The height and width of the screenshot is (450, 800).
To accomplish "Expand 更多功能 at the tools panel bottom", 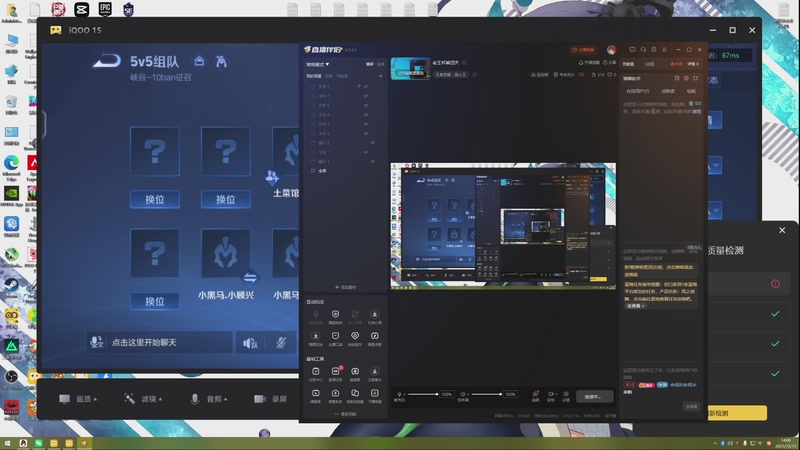I will 345,414.
